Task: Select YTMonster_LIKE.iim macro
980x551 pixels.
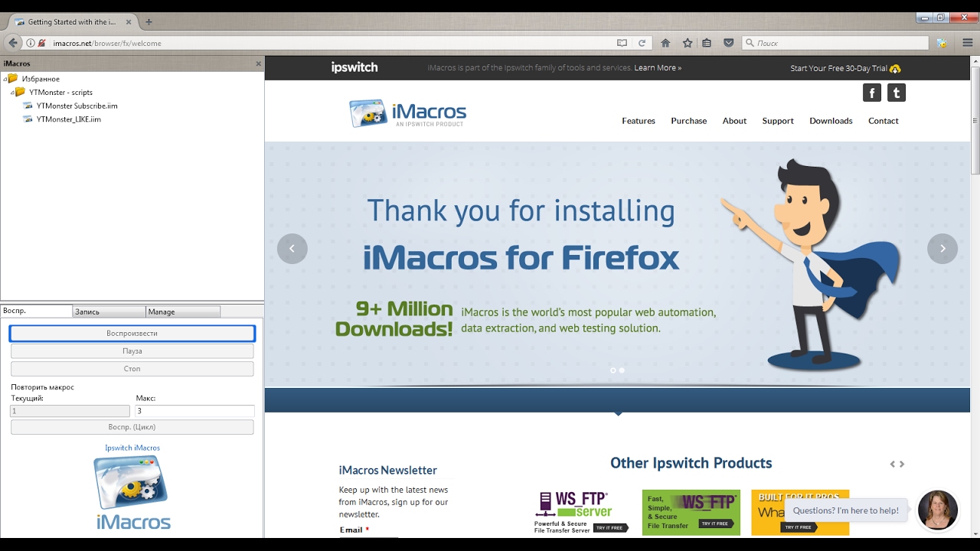Action: (68, 119)
